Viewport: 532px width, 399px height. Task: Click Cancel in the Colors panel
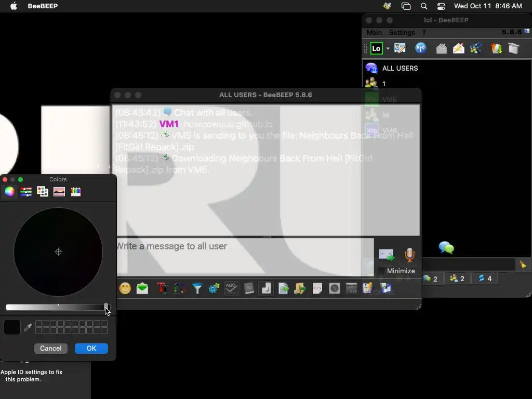click(x=51, y=349)
